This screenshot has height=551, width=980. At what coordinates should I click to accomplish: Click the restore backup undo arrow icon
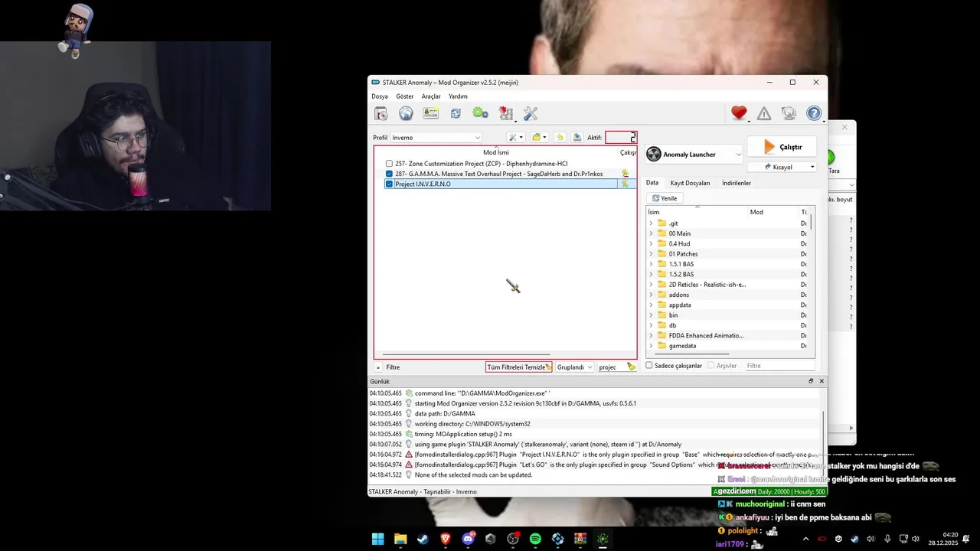(560, 138)
